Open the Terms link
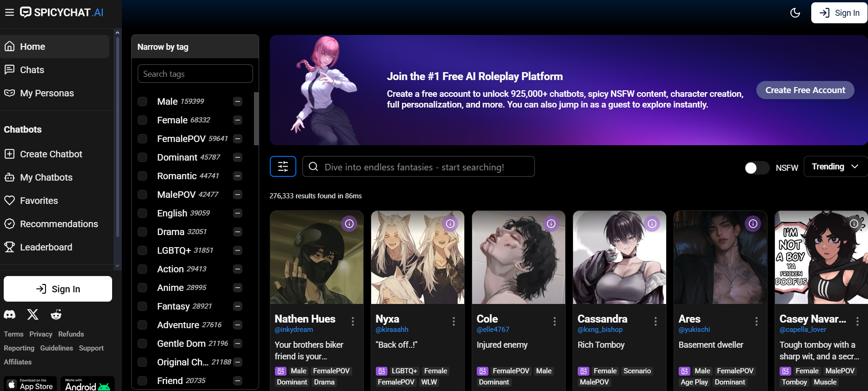The width and height of the screenshot is (868, 391). click(13, 334)
